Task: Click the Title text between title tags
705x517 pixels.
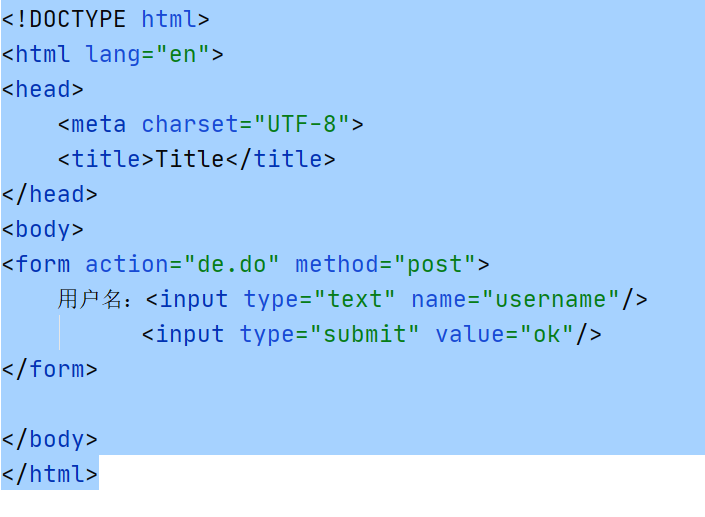Action: [190, 159]
